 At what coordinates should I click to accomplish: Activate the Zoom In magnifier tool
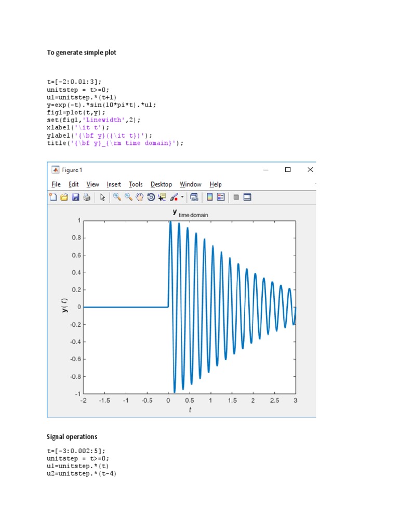click(117, 197)
